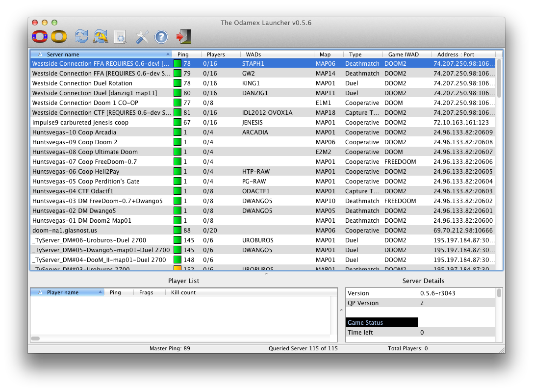This screenshot has width=533, height=392.
Task: Click green ping indicator for doom-na1.glasnost.us
Action: 178,231
